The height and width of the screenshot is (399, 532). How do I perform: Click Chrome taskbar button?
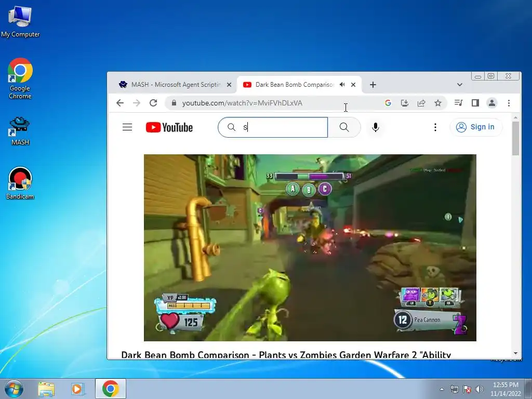pos(111,389)
